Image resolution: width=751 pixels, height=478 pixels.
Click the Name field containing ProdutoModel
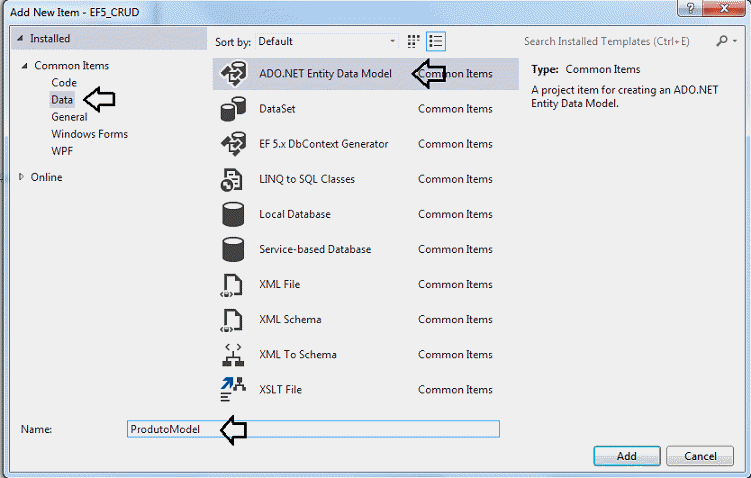coord(313,429)
